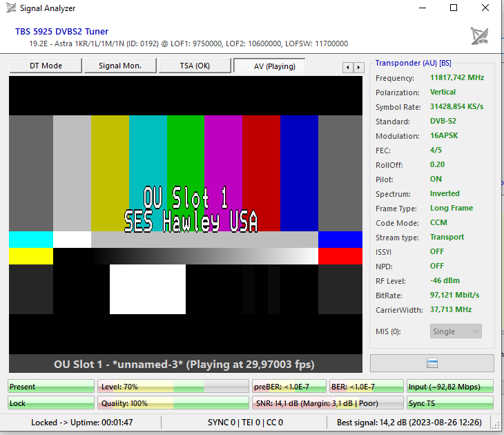This screenshot has width=504, height=435.
Task: Switch to the DT Mode tab
Action: (x=46, y=66)
